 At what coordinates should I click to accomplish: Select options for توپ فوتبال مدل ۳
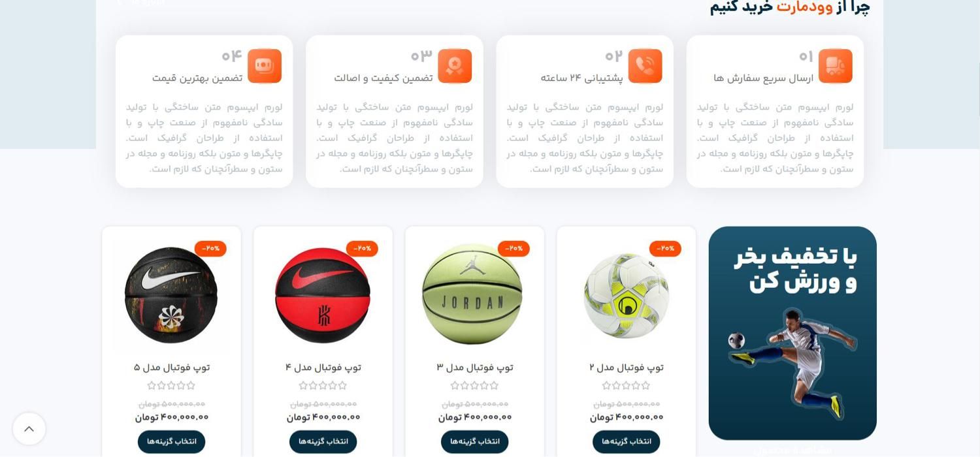[x=475, y=442]
